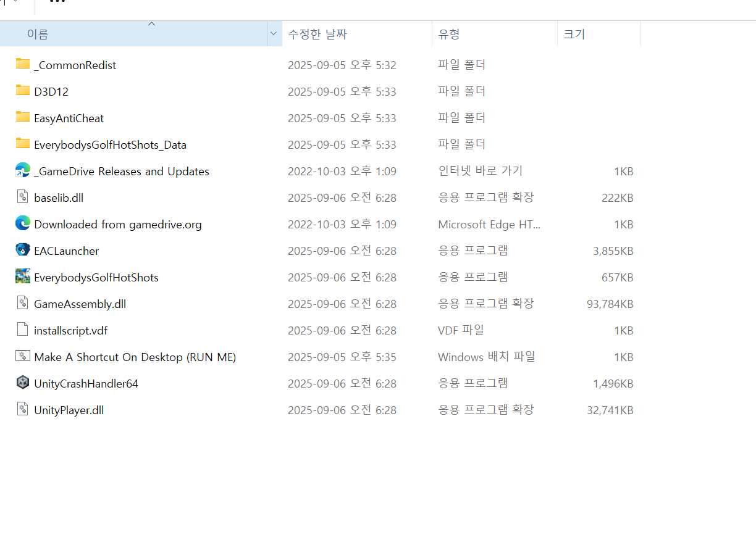This screenshot has height=540, width=756.
Task: Click the GameAssembly.dll file icon
Action: point(23,303)
